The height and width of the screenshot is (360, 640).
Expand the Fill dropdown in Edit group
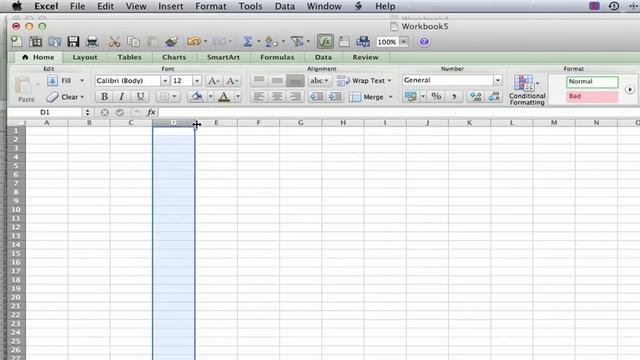(82, 81)
